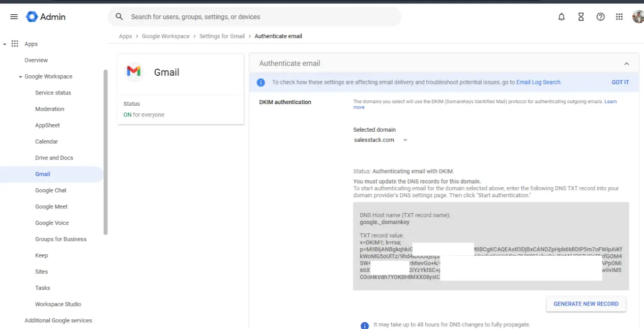Click Apps label in sidebar
644x329 pixels.
31,44
